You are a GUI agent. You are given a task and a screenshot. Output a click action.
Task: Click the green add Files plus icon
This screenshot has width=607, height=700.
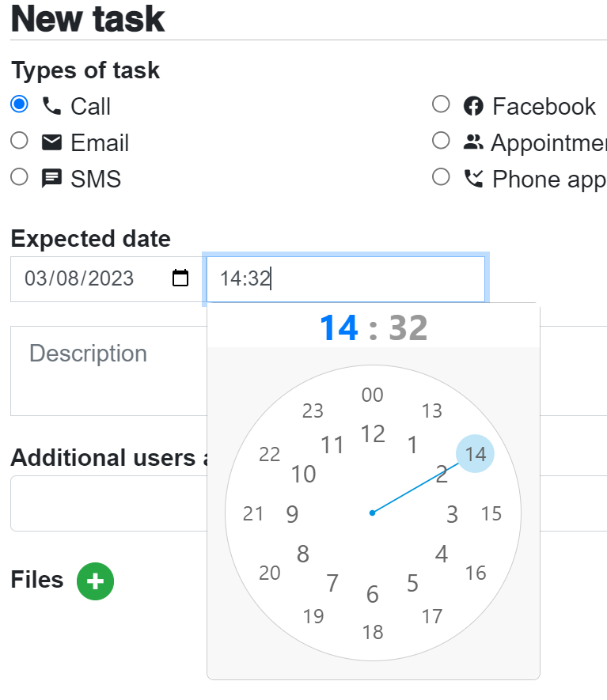pyautogui.click(x=95, y=581)
